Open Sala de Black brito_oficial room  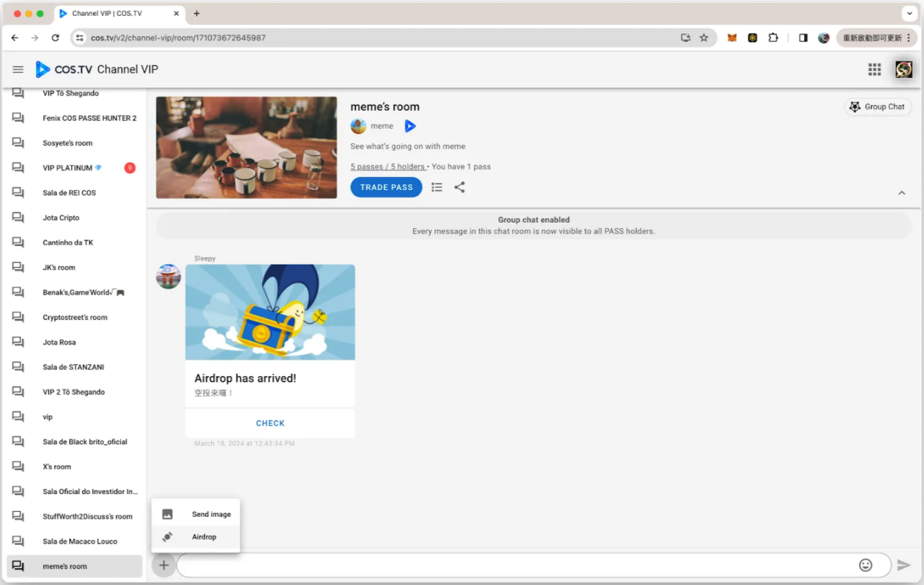point(74,442)
